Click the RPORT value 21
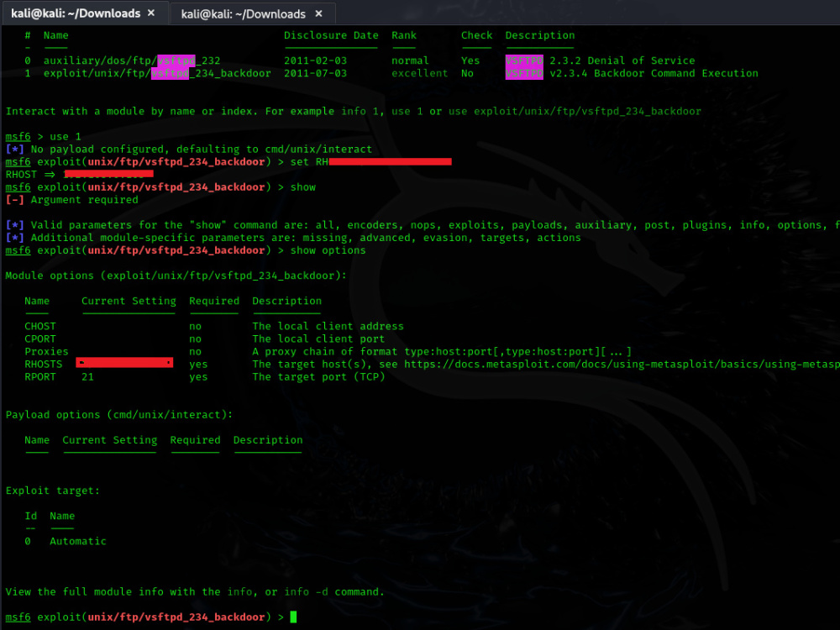This screenshot has width=840, height=630. pos(88,377)
